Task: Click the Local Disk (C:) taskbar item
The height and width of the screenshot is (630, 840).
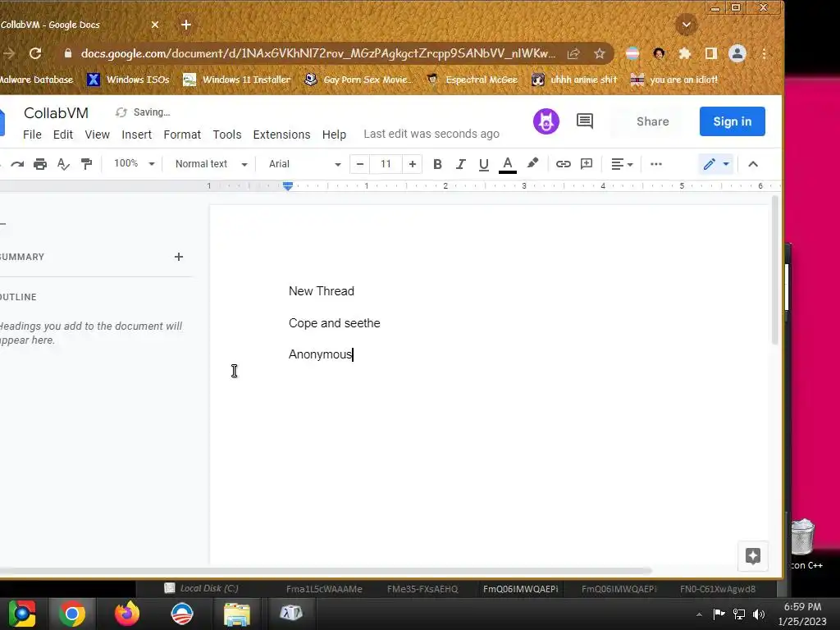Action: click(x=202, y=588)
